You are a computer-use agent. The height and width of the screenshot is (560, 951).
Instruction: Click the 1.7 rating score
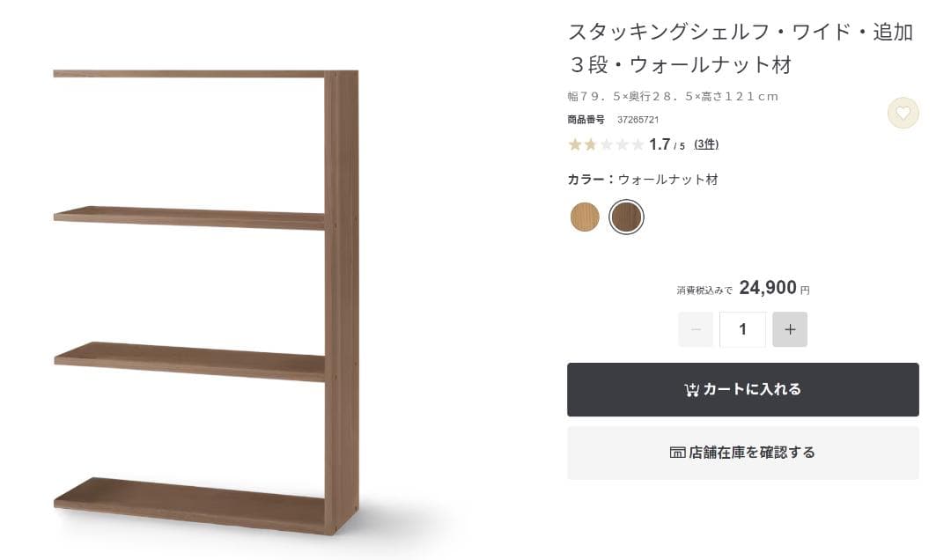pyautogui.click(x=660, y=144)
